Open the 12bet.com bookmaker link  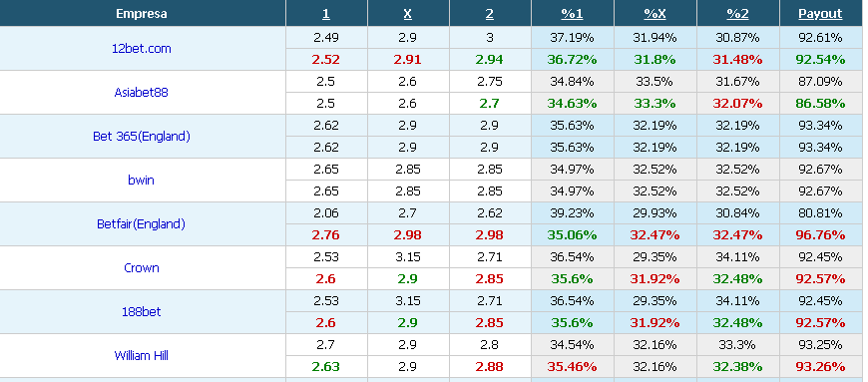pyautogui.click(x=141, y=48)
